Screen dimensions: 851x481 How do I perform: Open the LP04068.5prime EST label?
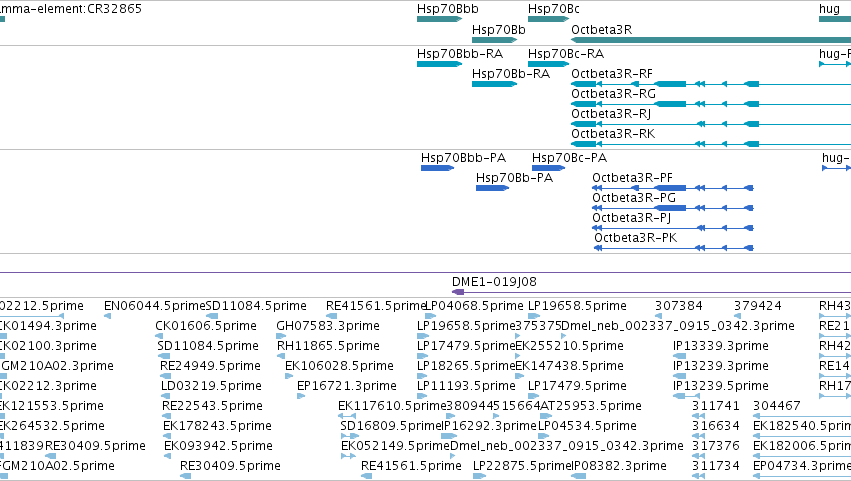click(474, 306)
